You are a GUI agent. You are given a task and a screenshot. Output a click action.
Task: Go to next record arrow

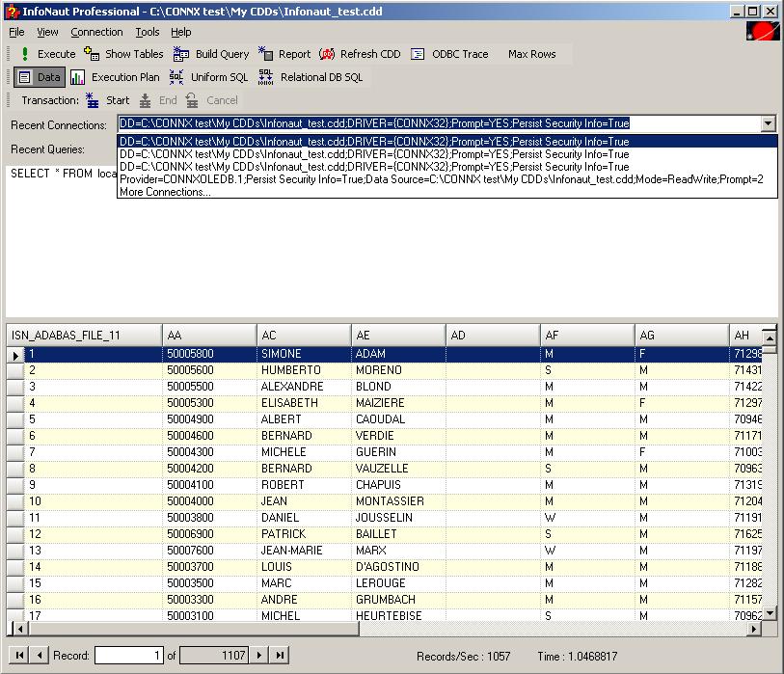click(x=259, y=655)
